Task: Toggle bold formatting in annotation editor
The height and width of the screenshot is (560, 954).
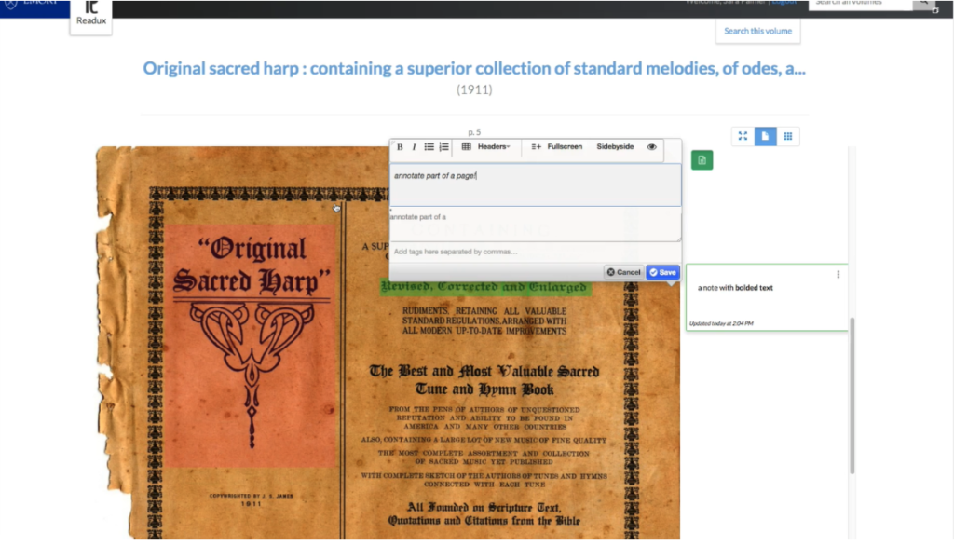Action: (x=400, y=147)
